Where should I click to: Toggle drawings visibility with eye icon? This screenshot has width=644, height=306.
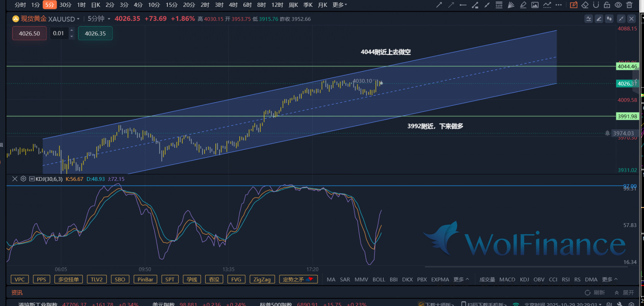(x=618, y=5)
